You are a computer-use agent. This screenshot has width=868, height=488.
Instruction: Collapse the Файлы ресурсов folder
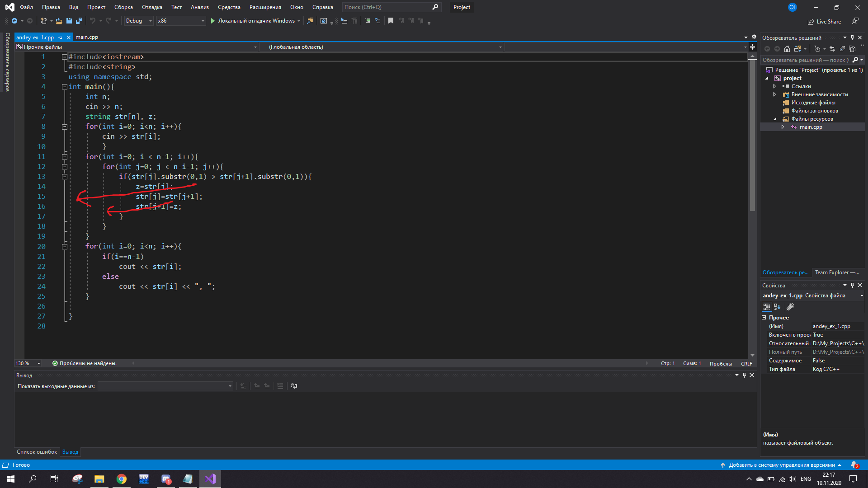coord(774,119)
